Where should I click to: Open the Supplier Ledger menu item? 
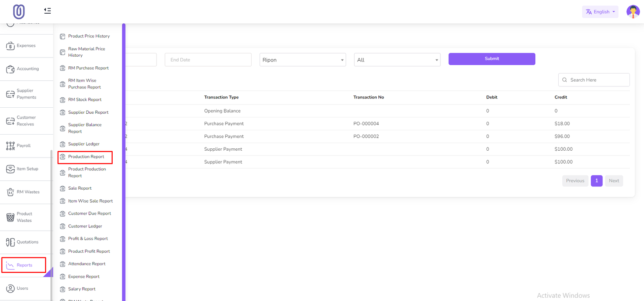[x=84, y=144]
